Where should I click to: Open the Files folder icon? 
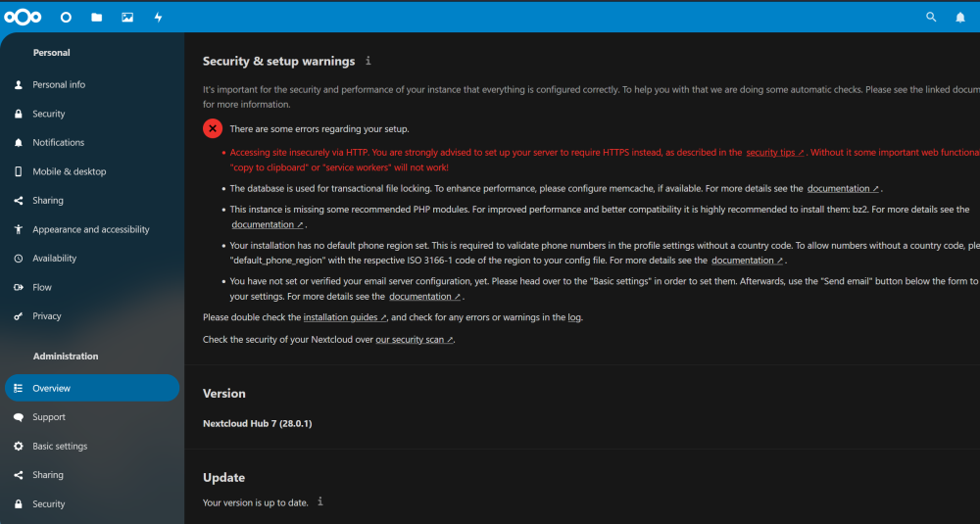click(x=96, y=18)
